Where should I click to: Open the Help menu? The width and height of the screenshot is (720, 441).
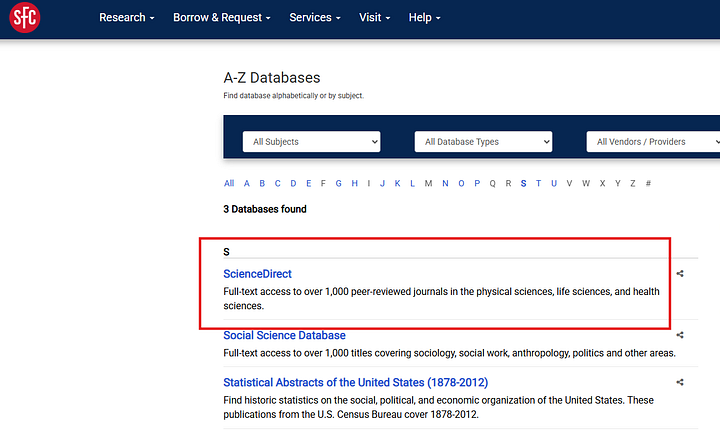pos(425,17)
